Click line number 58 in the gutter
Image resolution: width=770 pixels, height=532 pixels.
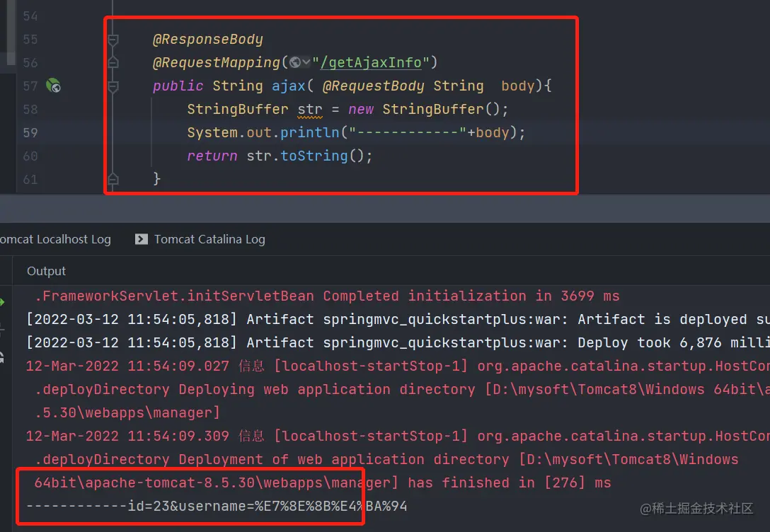pos(30,110)
